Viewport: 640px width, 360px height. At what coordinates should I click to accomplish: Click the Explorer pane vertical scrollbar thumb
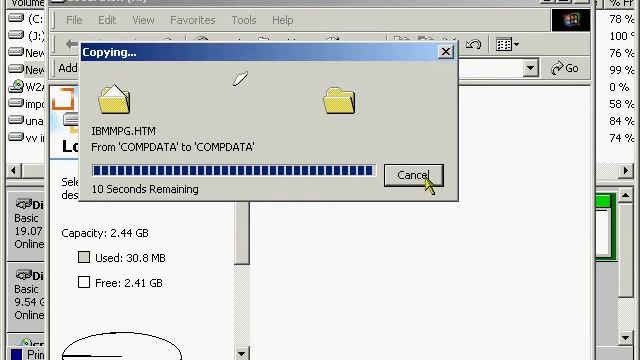pos(242,233)
